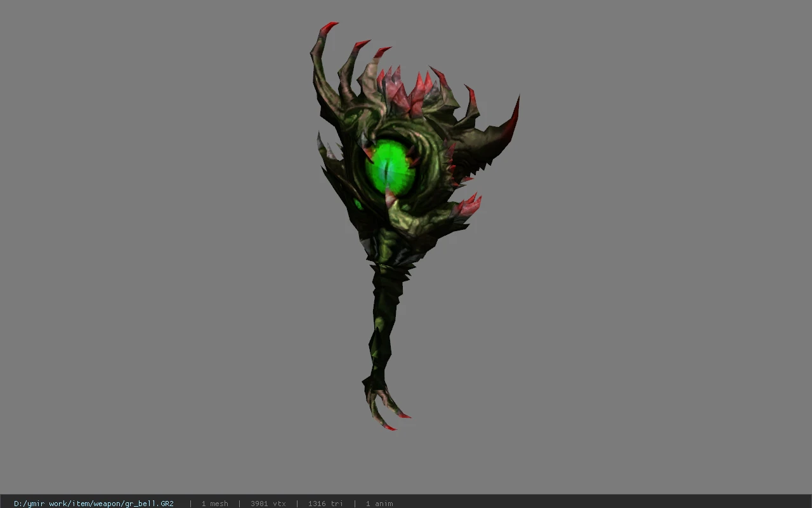The image size is (812, 508).
Task: Click the '3901 vtx' vertex count
Action: 268,504
